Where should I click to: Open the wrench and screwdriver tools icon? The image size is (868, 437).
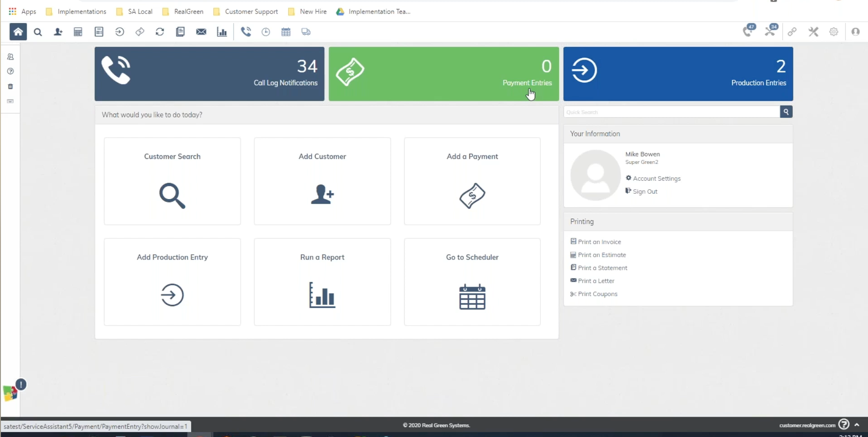pyautogui.click(x=813, y=32)
